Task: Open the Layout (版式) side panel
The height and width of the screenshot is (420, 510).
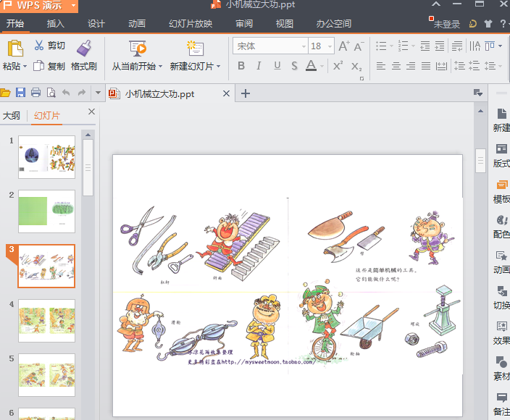Action: point(501,149)
